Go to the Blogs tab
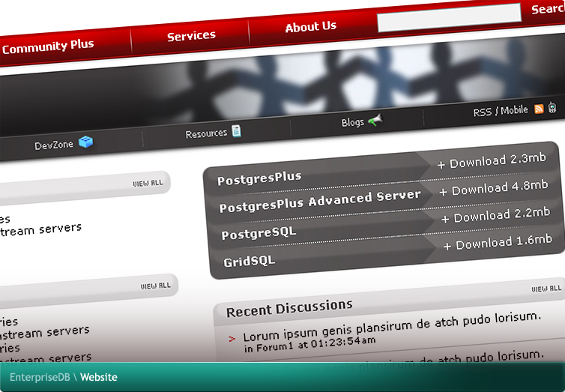 [353, 122]
